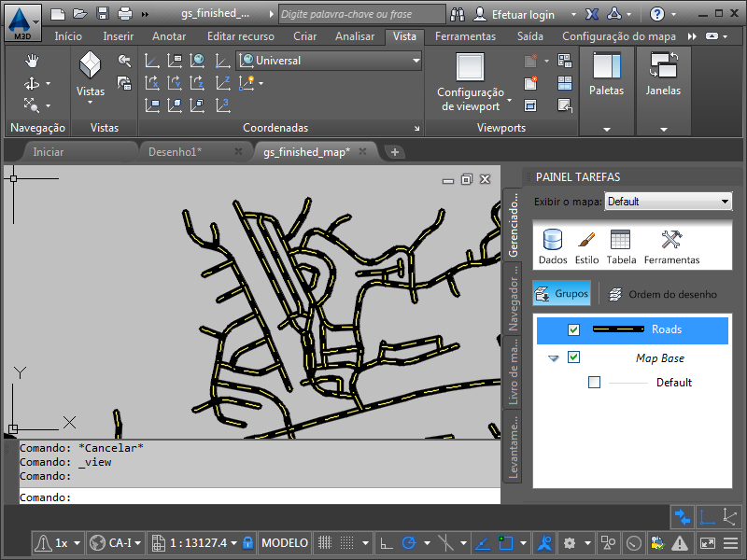Screen dimensions: 747x560
Task: Click the M3D application menu logo
Action: tap(21, 21)
